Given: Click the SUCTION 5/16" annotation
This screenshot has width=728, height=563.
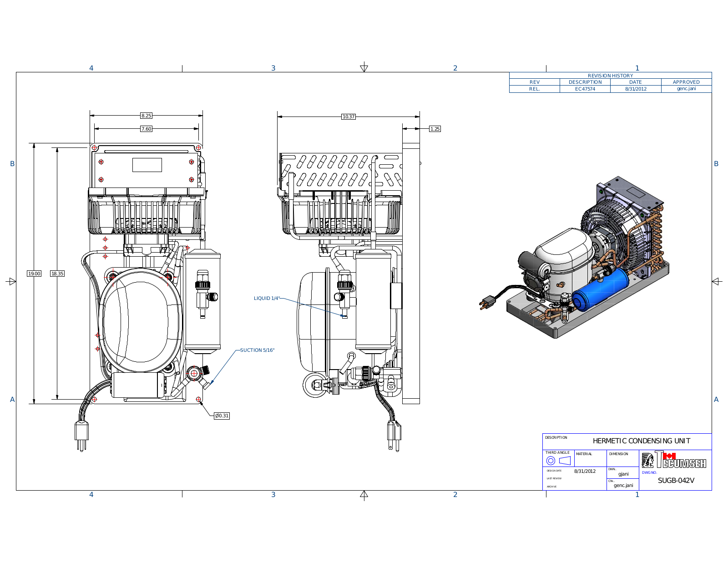Looking at the screenshot, I should [x=258, y=350].
